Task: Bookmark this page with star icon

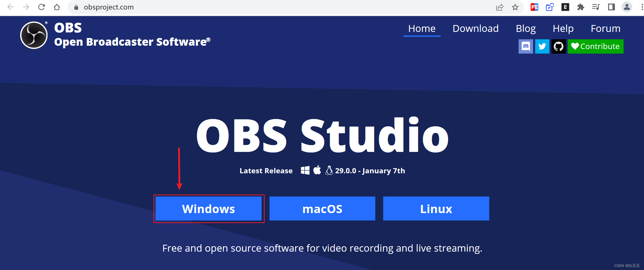Action: coord(515,7)
